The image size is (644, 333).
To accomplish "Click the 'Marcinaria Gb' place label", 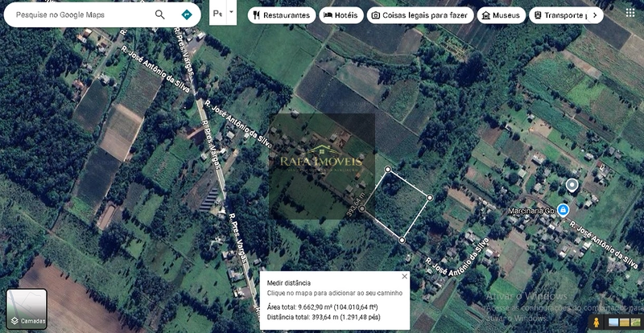I will pyautogui.click(x=531, y=211).
